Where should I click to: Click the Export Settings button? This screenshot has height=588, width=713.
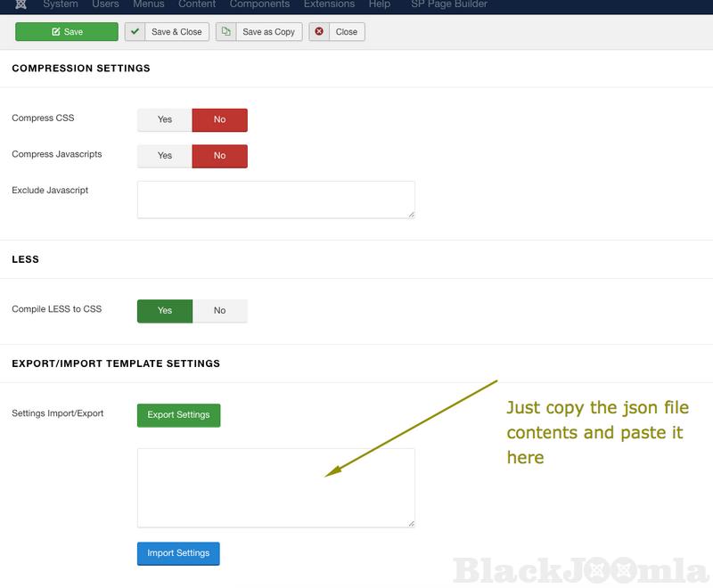tap(178, 415)
